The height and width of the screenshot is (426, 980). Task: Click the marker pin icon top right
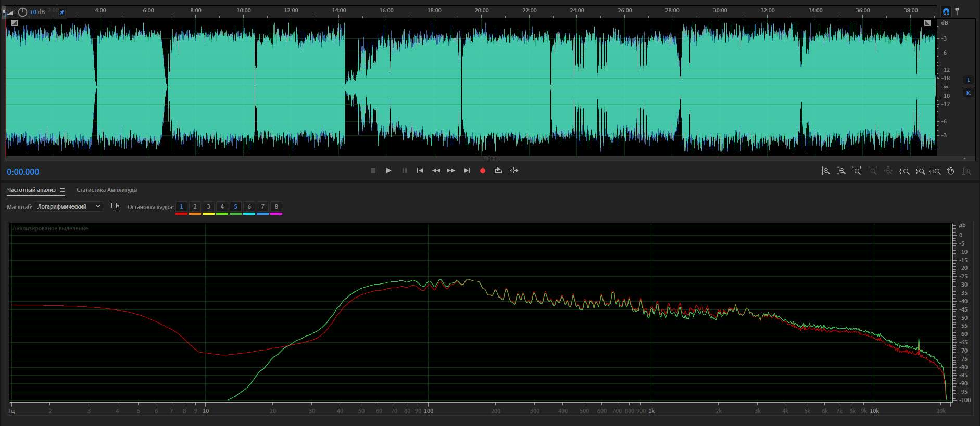pyautogui.click(x=957, y=11)
